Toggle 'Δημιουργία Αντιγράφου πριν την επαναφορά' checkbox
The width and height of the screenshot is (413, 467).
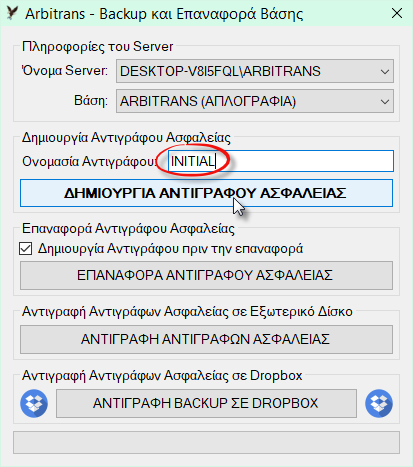pyautogui.click(x=26, y=249)
